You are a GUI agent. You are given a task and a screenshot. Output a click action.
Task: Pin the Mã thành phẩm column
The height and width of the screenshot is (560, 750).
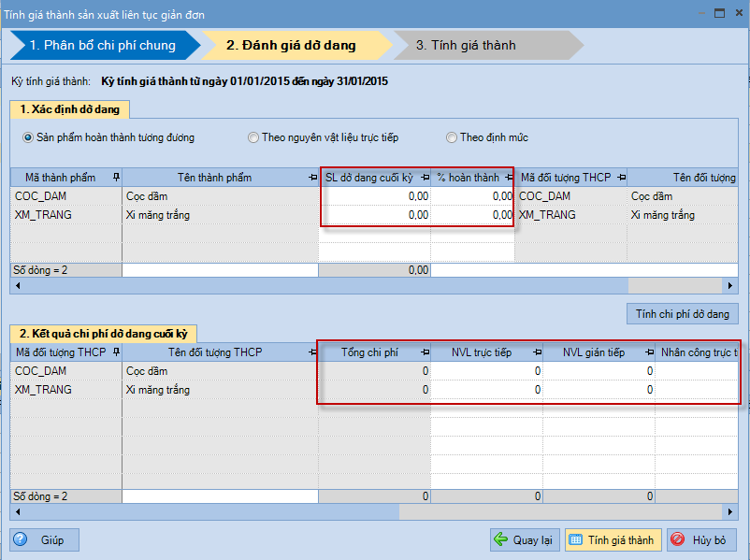(116, 178)
